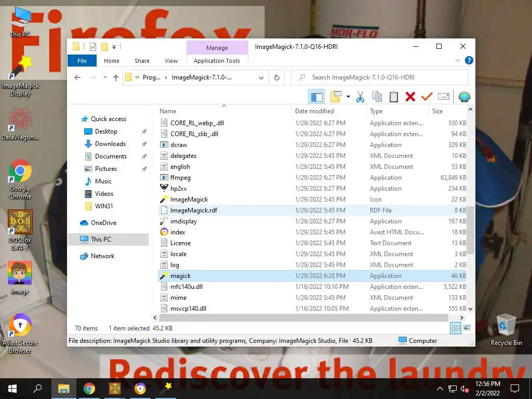Viewport: 532px width, 399px height.
Task: Open the File ribbon tab
Action: point(82,61)
